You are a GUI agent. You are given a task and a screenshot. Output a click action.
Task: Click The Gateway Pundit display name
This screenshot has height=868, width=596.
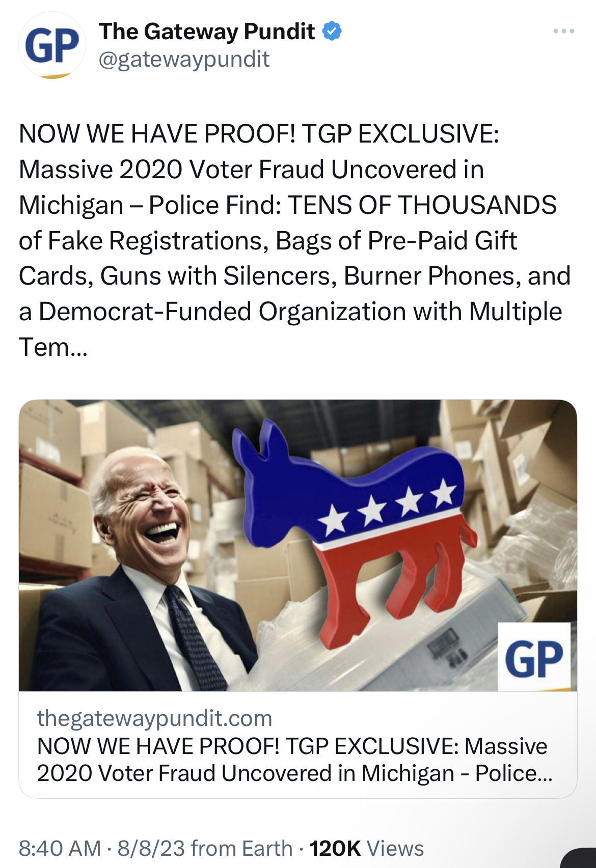click(x=207, y=32)
